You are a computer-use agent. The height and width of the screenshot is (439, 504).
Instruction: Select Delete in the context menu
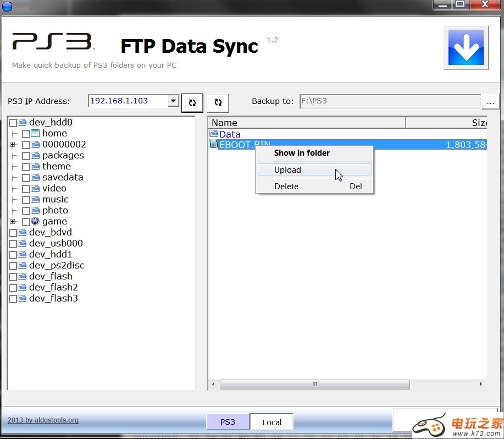click(286, 186)
